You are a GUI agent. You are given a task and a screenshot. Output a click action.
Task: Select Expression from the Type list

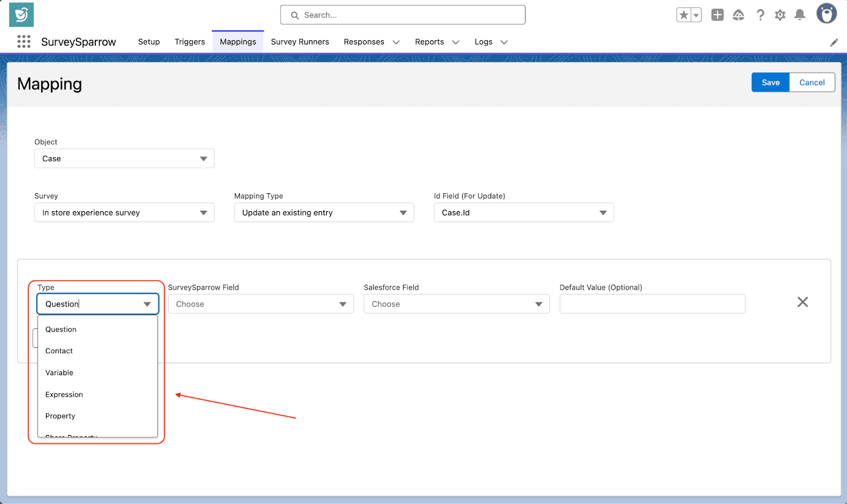click(x=64, y=394)
